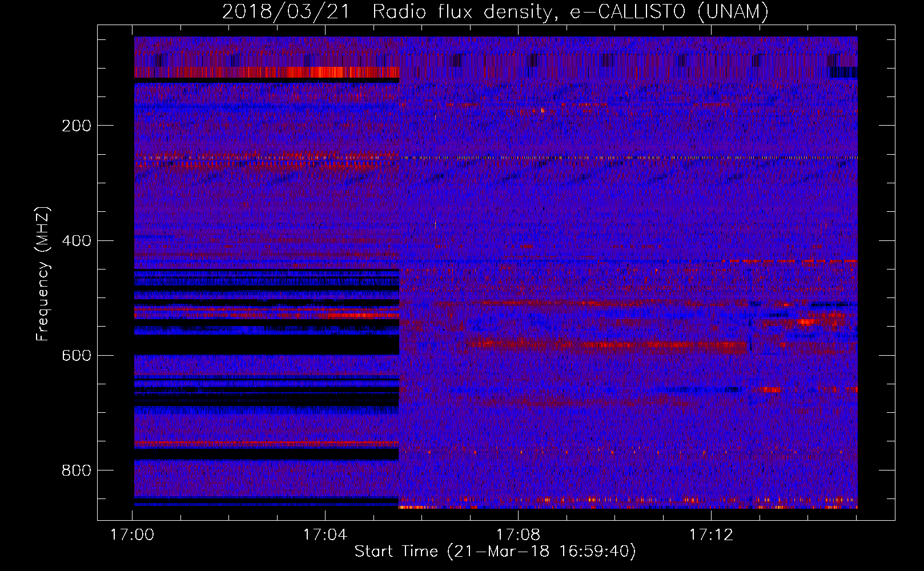Click the 600 frequency tick label
The height and width of the screenshot is (571, 924).
pos(77,355)
